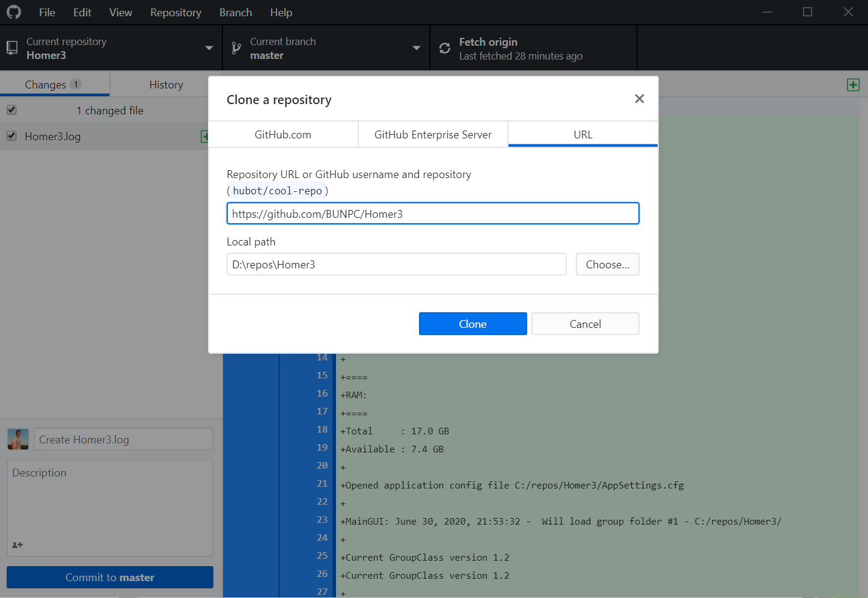The image size is (868, 598).
Task: Click diff line starting '+MainGUI: June 30, 2020'
Action: (x=561, y=522)
